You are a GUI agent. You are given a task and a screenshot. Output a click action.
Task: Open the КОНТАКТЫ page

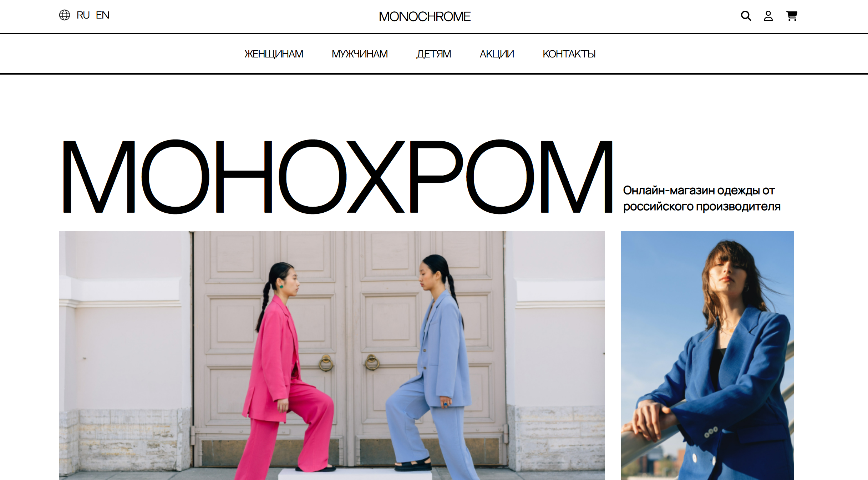coord(569,54)
